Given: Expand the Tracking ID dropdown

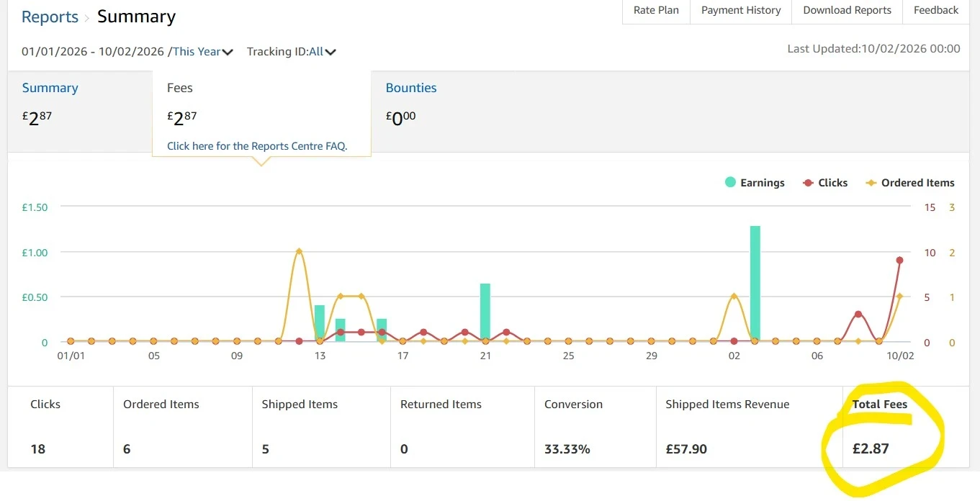Looking at the screenshot, I should click(291, 52).
